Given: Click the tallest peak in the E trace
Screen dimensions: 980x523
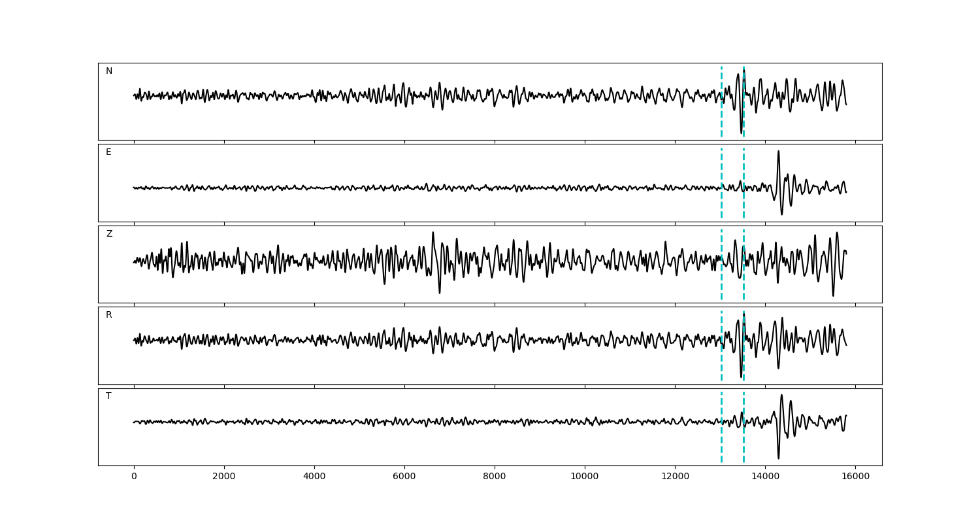Looking at the screenshot, I should 778,151.
